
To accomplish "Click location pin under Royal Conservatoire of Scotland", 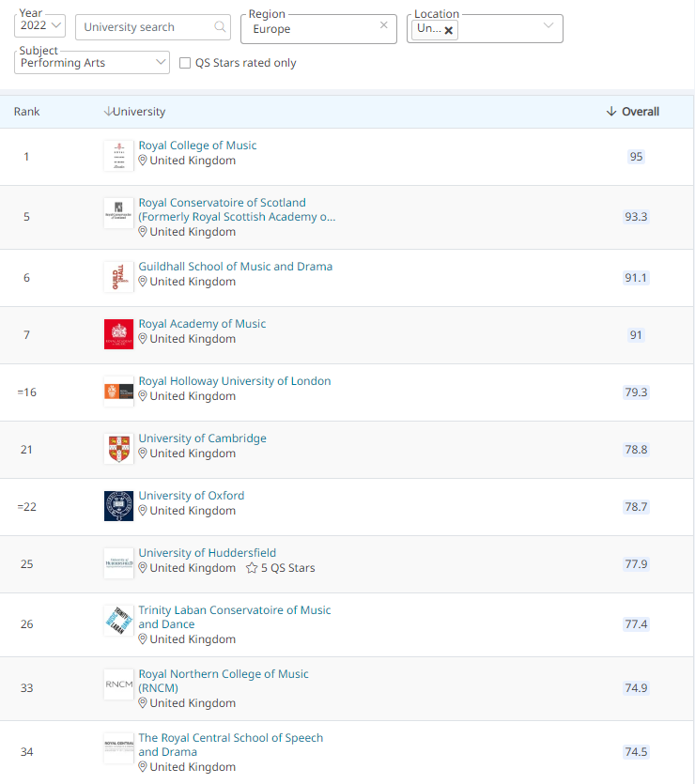I will click(143, 232).
